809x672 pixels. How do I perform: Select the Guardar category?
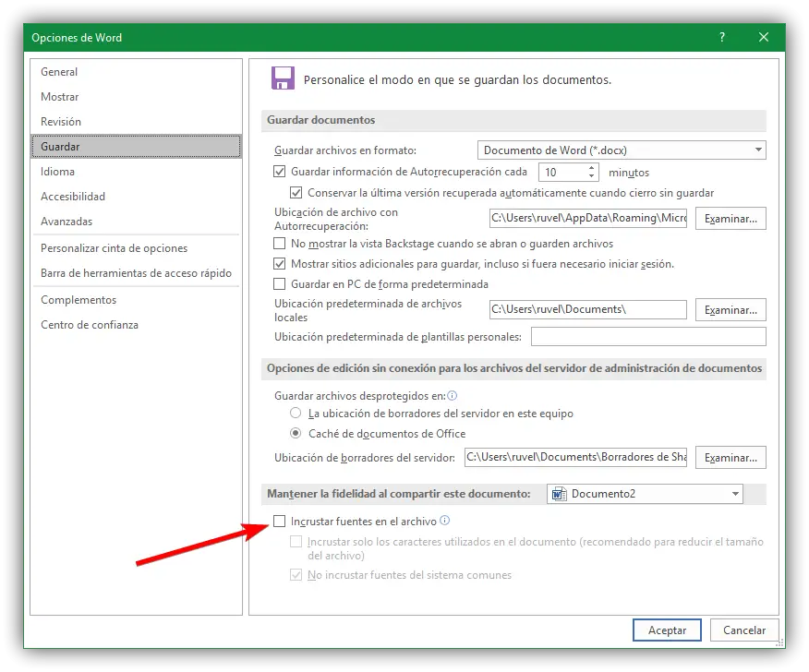point(136,147)
